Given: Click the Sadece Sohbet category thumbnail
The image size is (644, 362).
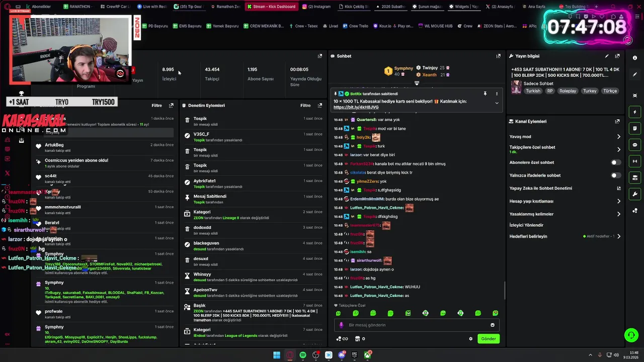Looking at the screenshot, I should click(x=516, y=87).
